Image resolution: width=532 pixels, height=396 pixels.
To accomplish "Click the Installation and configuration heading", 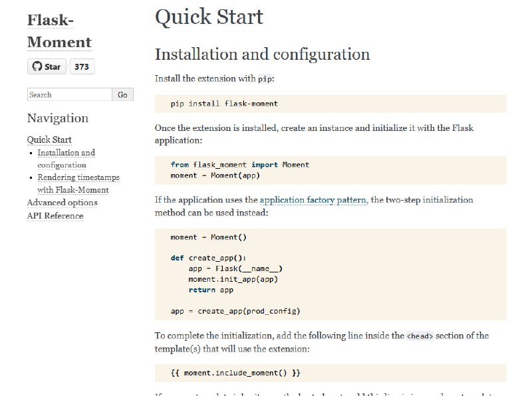I will point(262,54).
